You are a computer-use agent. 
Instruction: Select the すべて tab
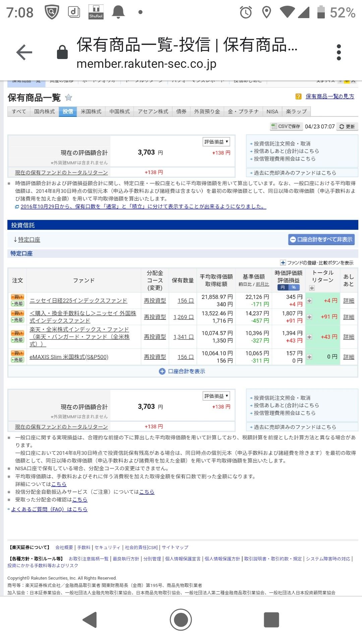tap(19, 111)
